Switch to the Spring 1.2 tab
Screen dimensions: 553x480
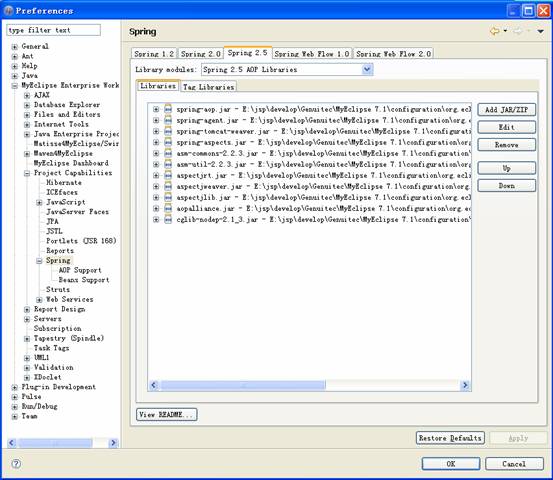(154, 54)
